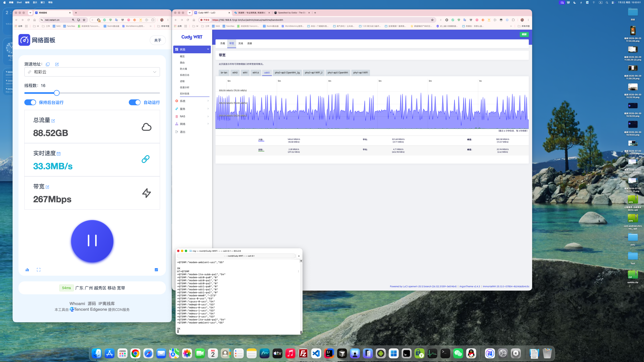The height and width of the screenshot is (362, 644).
Task: Bookmark the LuCI page with star icon
Action: (x=432, y=20)
